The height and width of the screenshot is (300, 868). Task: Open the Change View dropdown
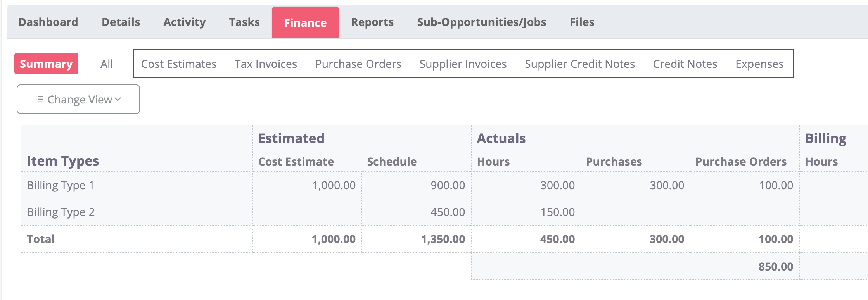click(x=78, y=100)
